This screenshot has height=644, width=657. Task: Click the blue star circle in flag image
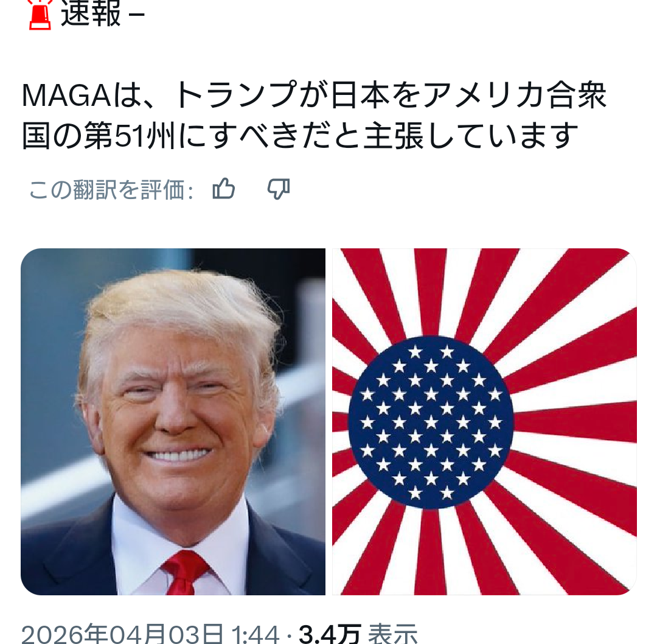click(431, 422)
